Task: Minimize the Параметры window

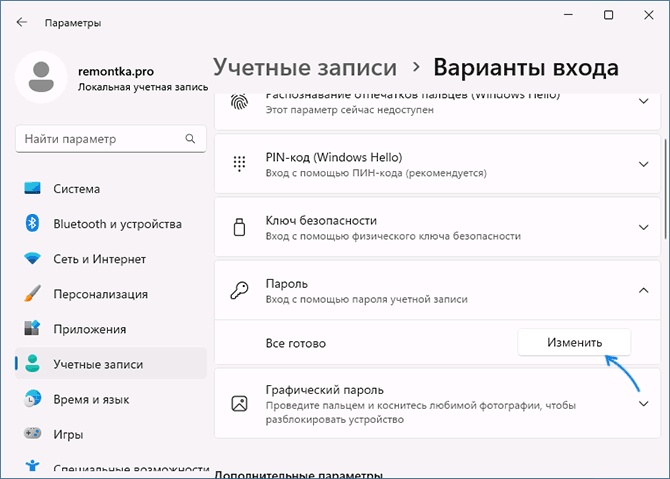Action: click(x=568, y=15)
